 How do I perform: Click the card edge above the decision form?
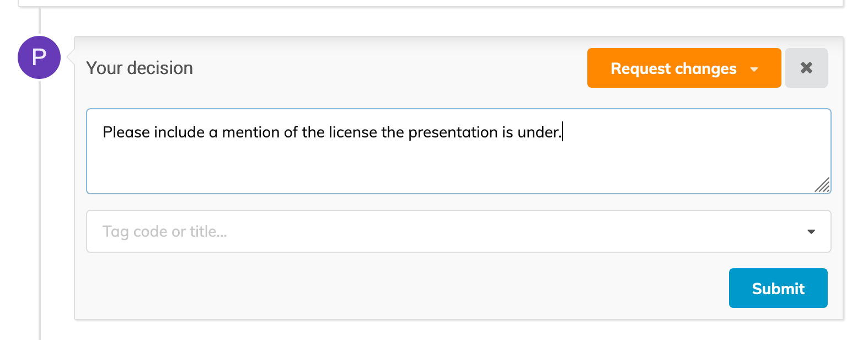(431, 6)
